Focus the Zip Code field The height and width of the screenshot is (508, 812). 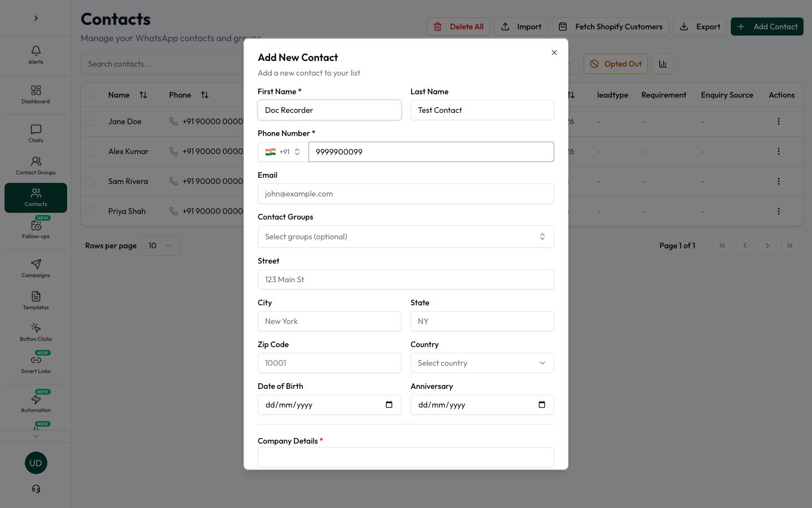pos(329,363)
